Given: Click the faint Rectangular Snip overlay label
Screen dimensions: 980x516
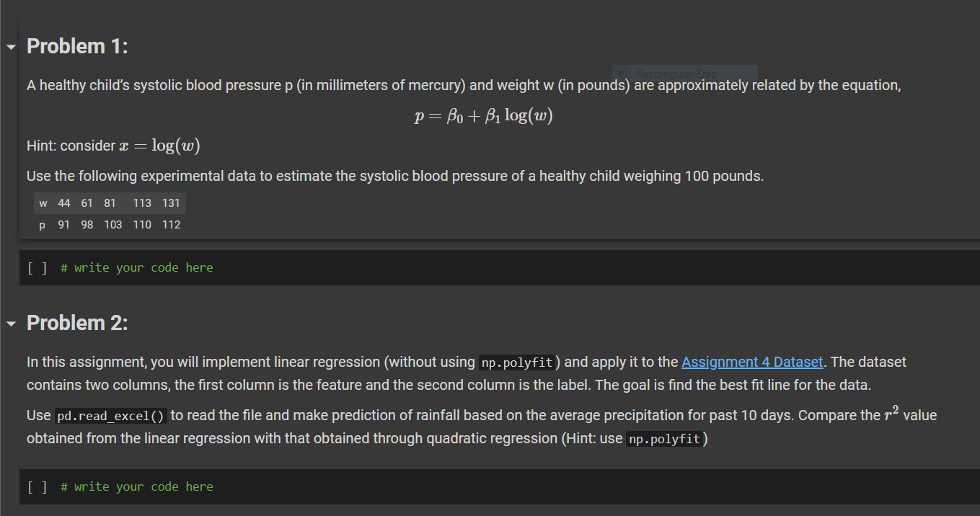Looking at the screenshot, I should 676,74.
